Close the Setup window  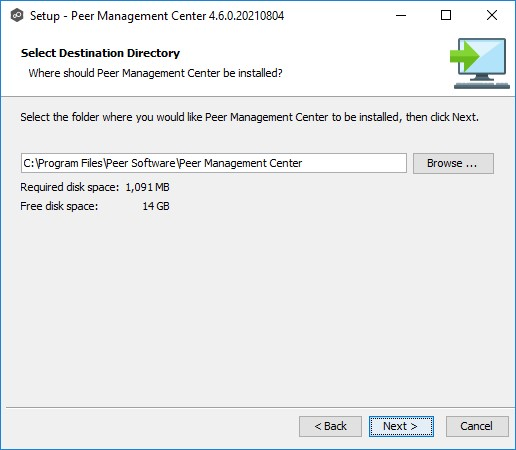pyautogui.click(x=492, y=15)
